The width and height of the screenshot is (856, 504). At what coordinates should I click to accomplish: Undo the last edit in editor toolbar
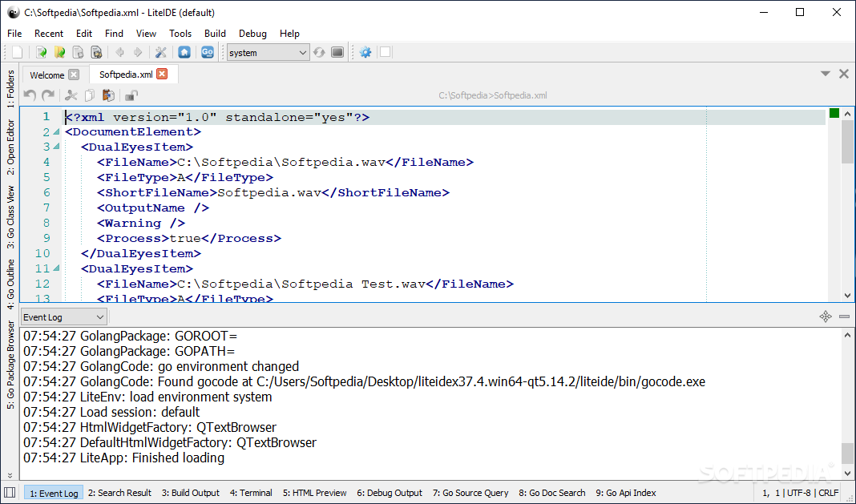30,95
